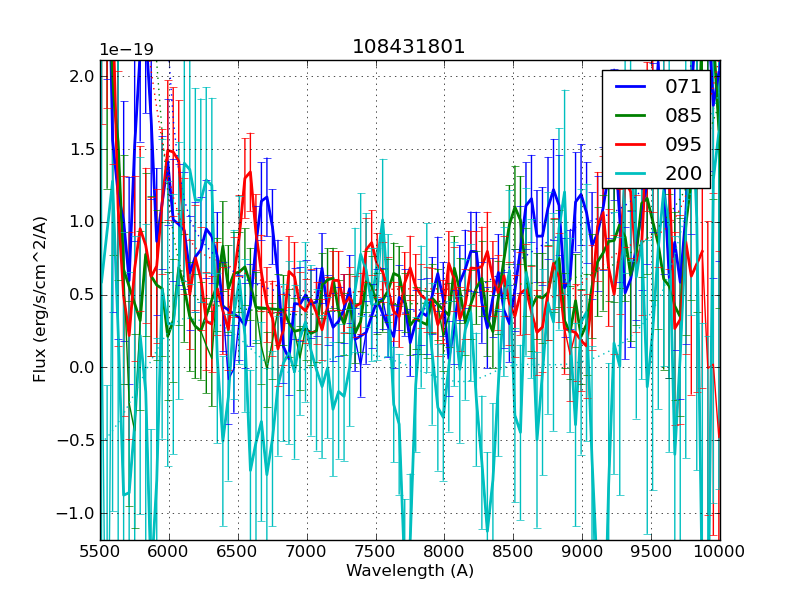Click the red line swatch in legend

633,145
